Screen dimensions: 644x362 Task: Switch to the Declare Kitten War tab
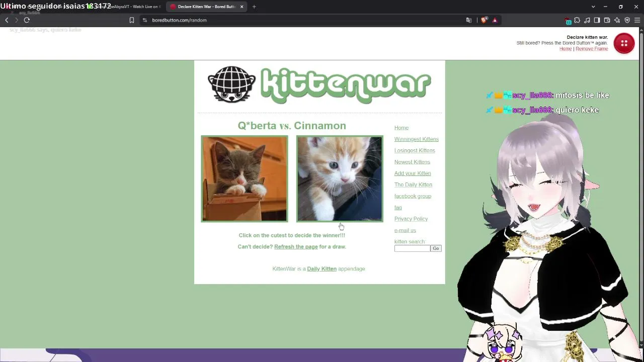tap(206, 7)
